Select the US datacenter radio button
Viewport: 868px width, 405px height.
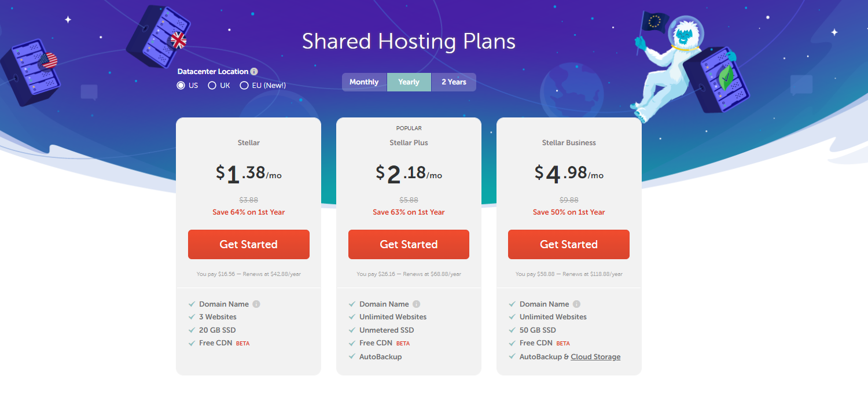[181, 86]
